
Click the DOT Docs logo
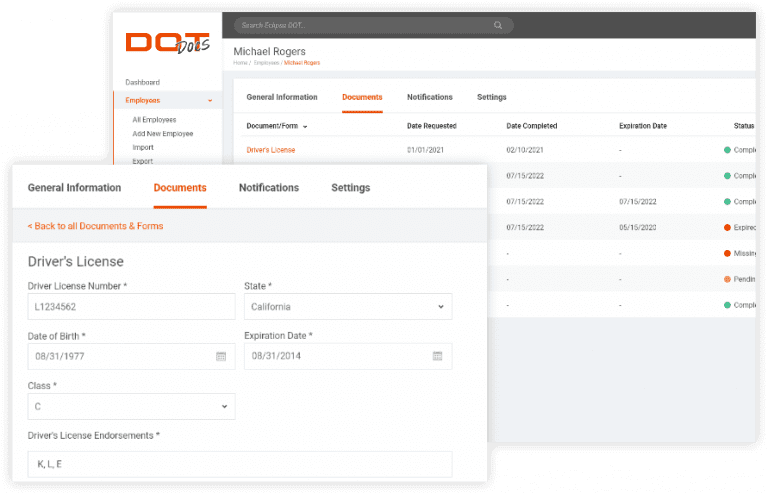click(x=168, y=43)
